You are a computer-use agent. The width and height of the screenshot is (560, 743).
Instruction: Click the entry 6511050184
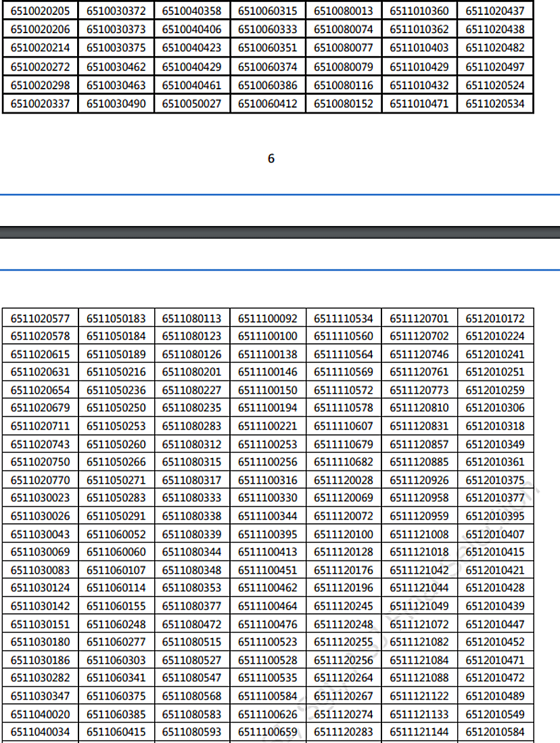tap(116, 336)
